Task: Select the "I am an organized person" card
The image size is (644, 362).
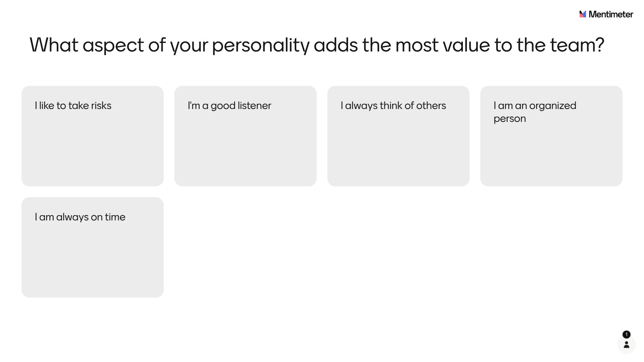Action: coord(551,136)
